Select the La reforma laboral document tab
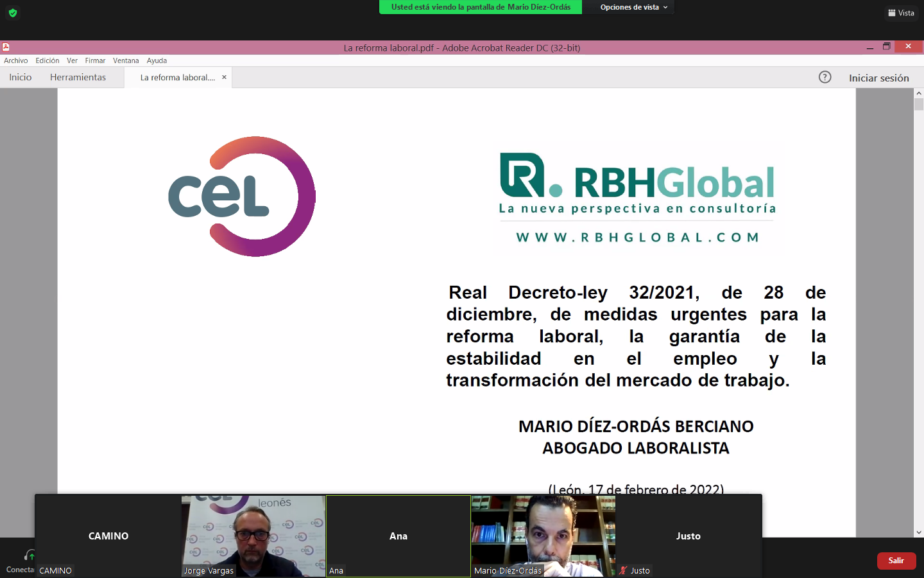Image resolution: width=924 pixels, height=578 pixels. click(178, 77)
